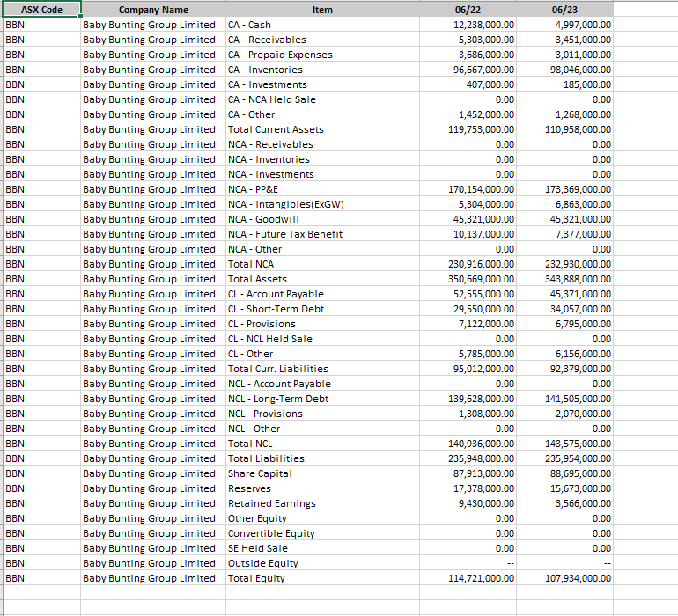The image size is (678, 616).
Task: Click the Total Liabilities cell
Action: tap(322, 458)
